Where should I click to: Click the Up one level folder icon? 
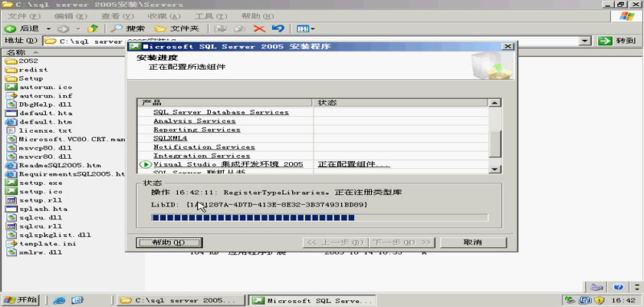point(93,28)
